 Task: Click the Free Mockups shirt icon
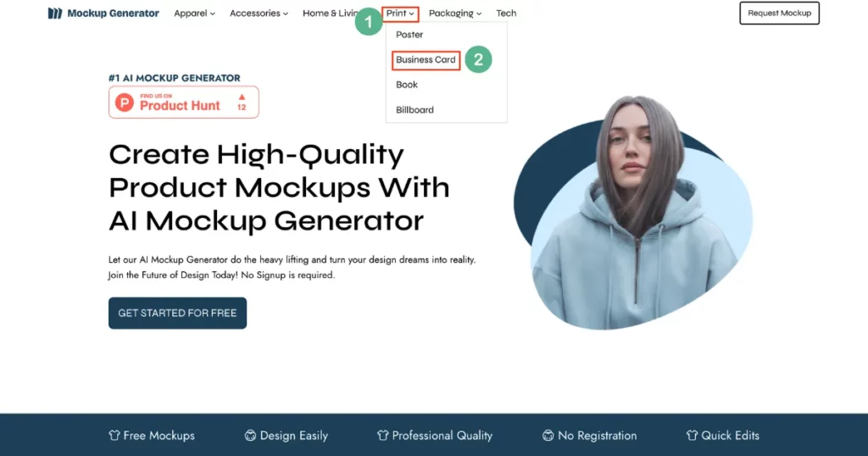pos(114,436)
